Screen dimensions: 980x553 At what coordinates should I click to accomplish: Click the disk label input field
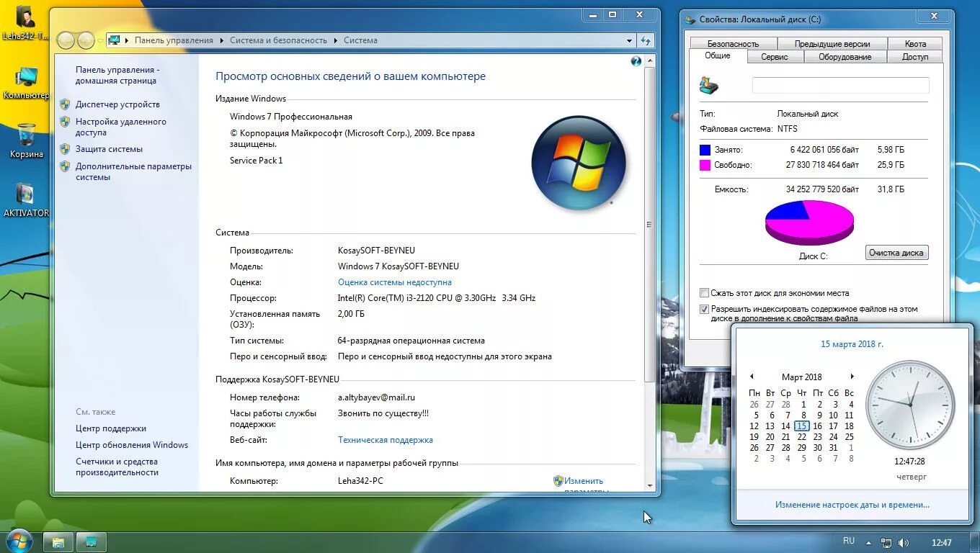(x=840, y=86)
